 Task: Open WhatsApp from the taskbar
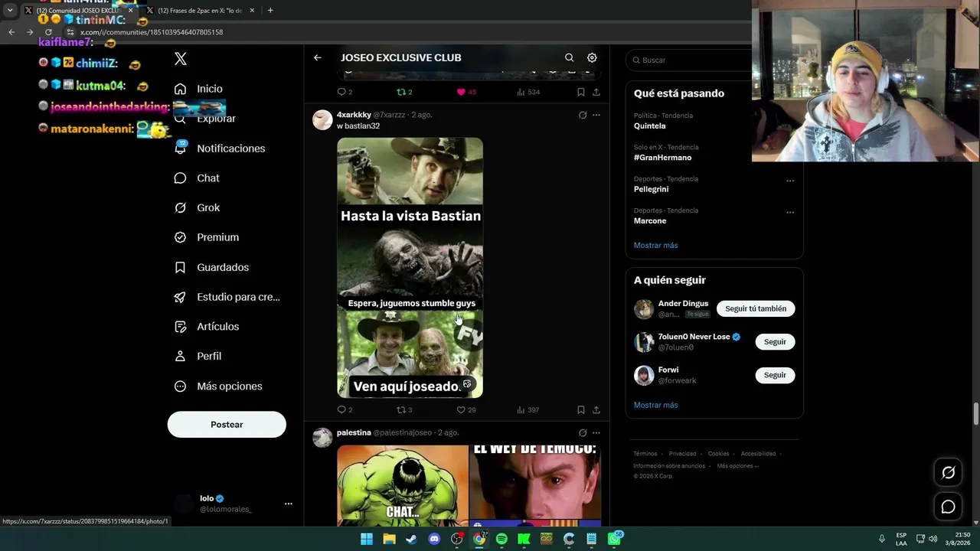pos(615,539)
